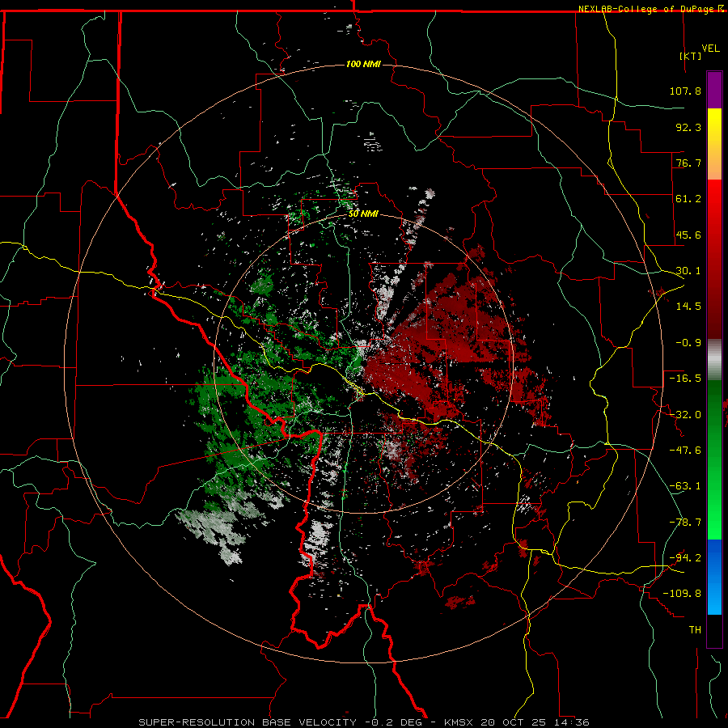728x728 pixels.
Task: Click the -32.0 velocity scale value
Action: point(685,415)
